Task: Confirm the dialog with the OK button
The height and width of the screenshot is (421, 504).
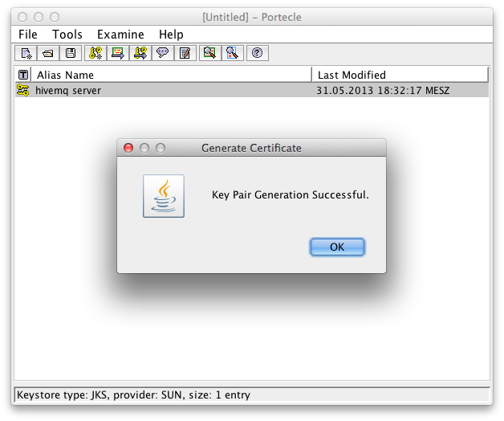Action: coord(337,247)
